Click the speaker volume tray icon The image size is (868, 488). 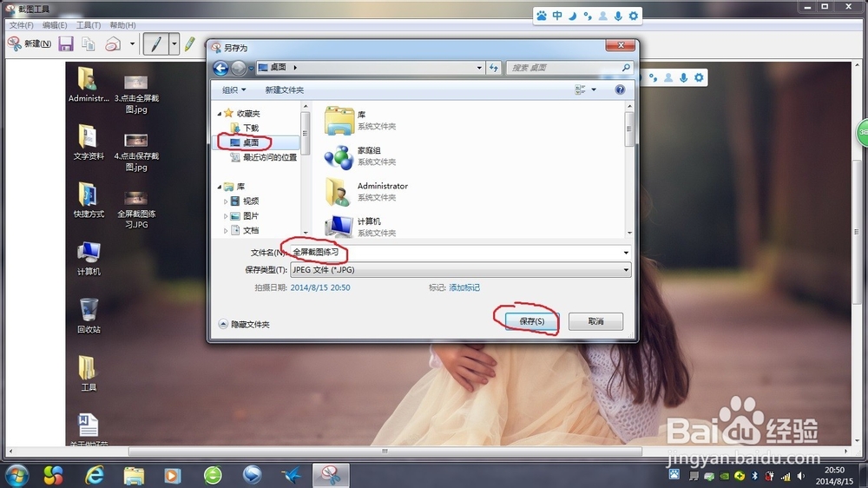coord(800,475)
